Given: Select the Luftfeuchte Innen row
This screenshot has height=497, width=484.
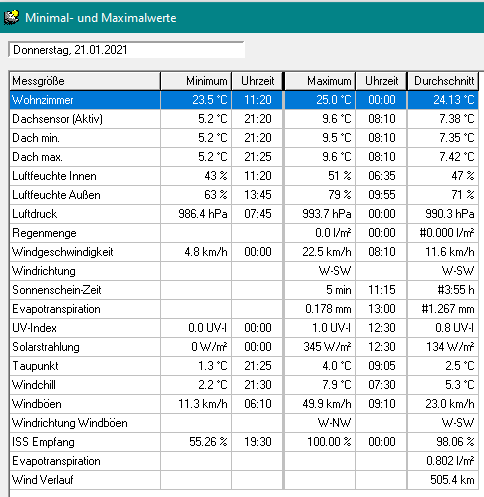Looking at the screenshot, I should click(x=244, y=176).
